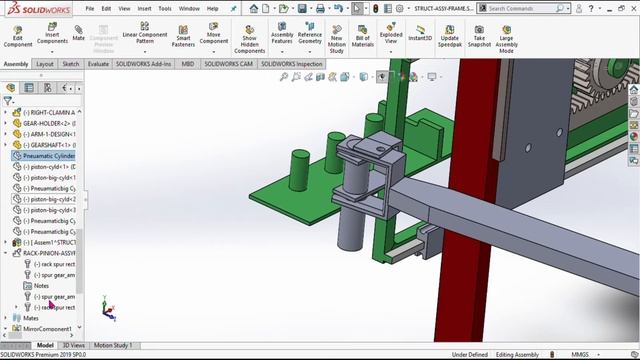The width and height of the screenshot is (640, 360).
Task: Toggle Hide/Show Items eye icon
Action: [x=382, y=76]
